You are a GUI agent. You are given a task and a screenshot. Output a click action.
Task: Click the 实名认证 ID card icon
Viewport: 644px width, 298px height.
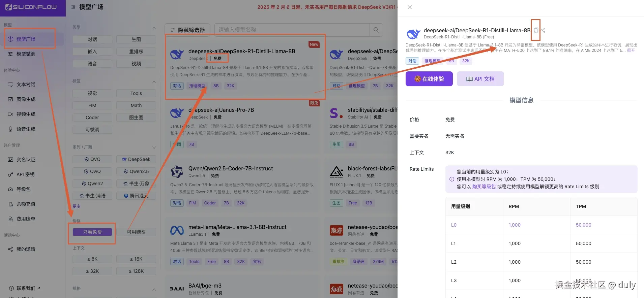tap(10, 160)
